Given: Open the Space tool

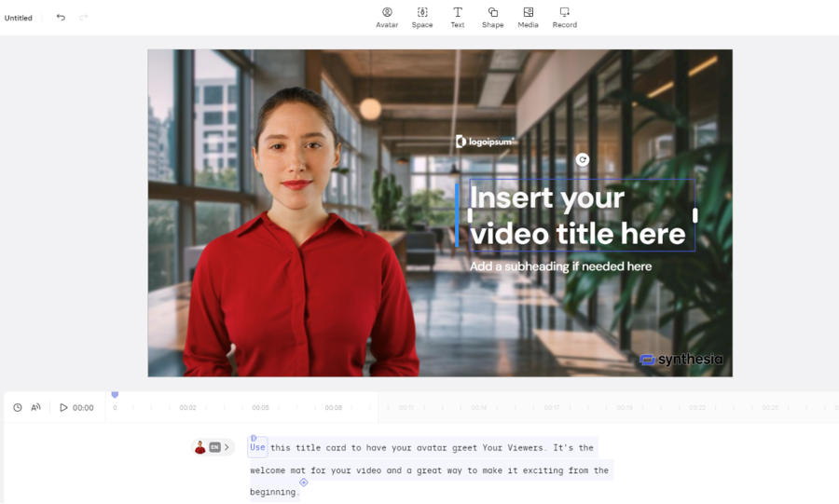Looking at the screenshot, I should 421,18.
